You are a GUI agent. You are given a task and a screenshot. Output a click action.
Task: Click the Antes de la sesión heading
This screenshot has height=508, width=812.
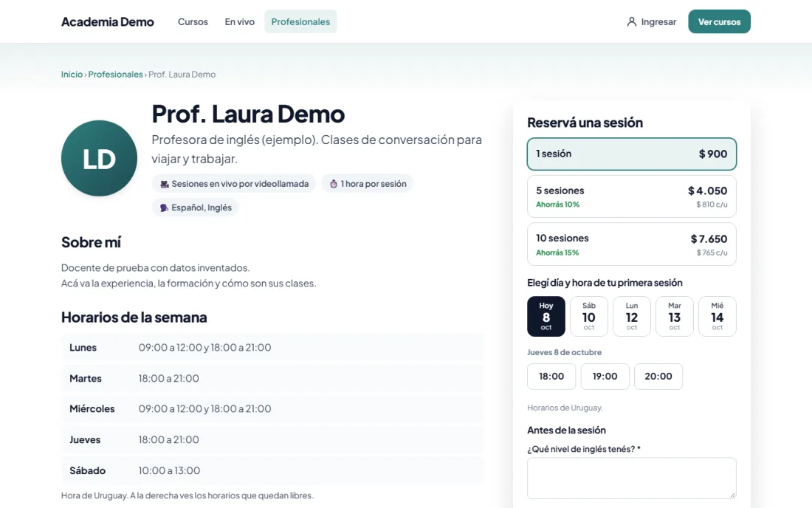[x=566, y=430]
